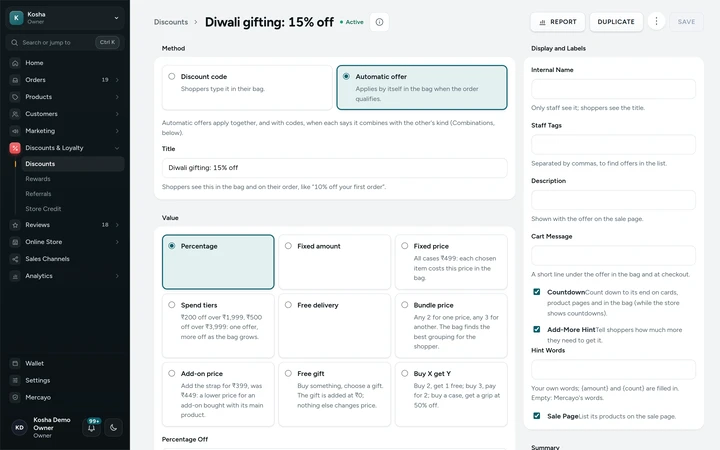Choose the Fixed price value type
Viewport: 720px width, 450px height.
click(451, 262)
